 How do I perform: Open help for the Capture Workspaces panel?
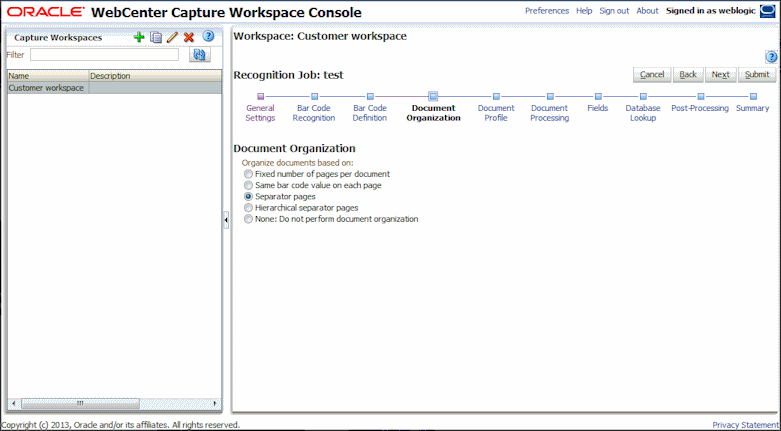coord(208,36)
